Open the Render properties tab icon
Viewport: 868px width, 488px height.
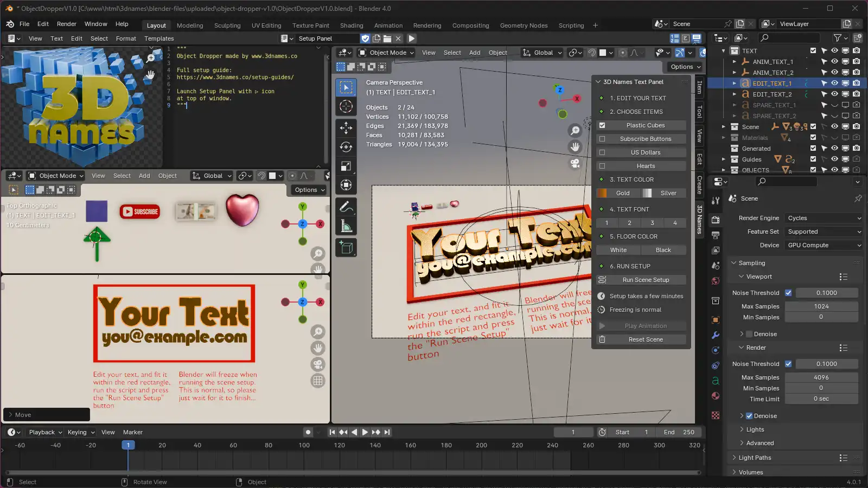tap(716, 220)
